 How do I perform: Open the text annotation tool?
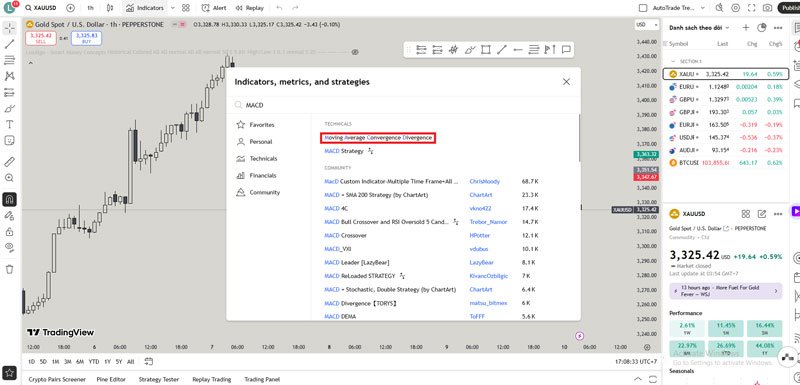tap(9, 124)
